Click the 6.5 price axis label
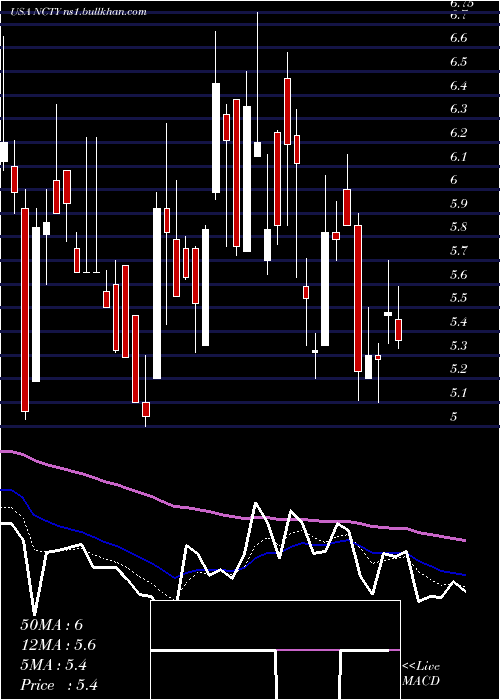 pos(459,62)
